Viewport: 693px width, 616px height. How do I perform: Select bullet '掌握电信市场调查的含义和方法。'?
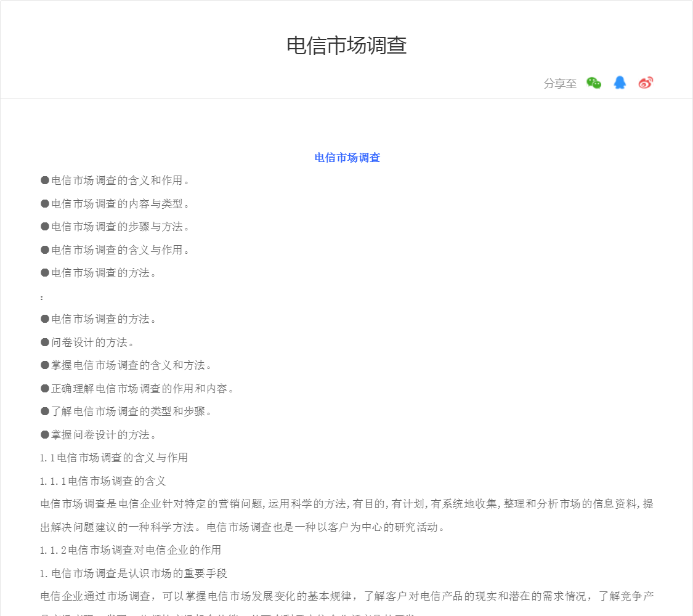point(126,365)
